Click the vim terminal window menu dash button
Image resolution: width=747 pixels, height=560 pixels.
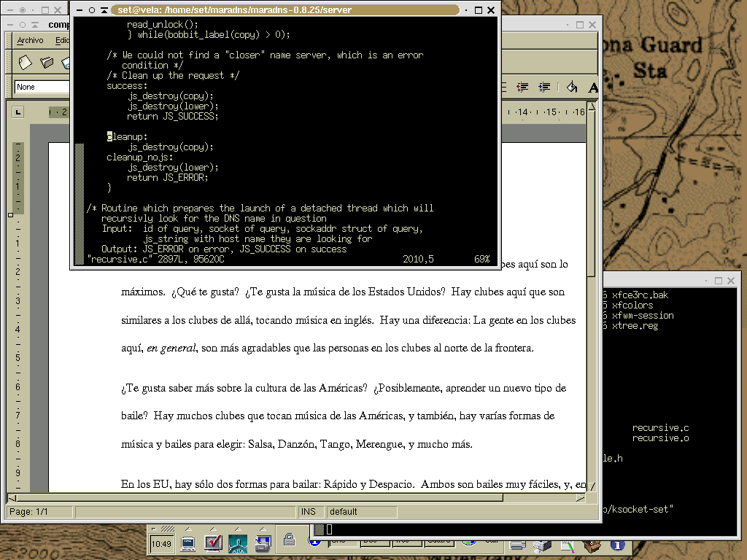tap(80, 10)
